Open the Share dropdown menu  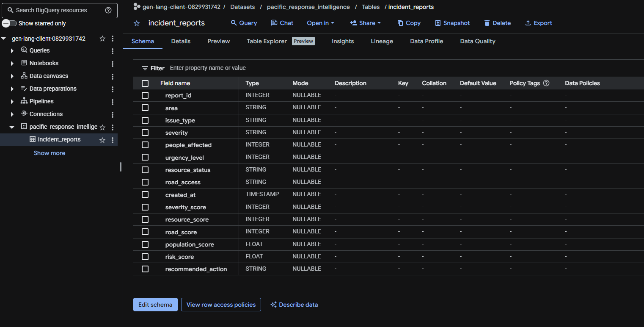coord(366,23)
